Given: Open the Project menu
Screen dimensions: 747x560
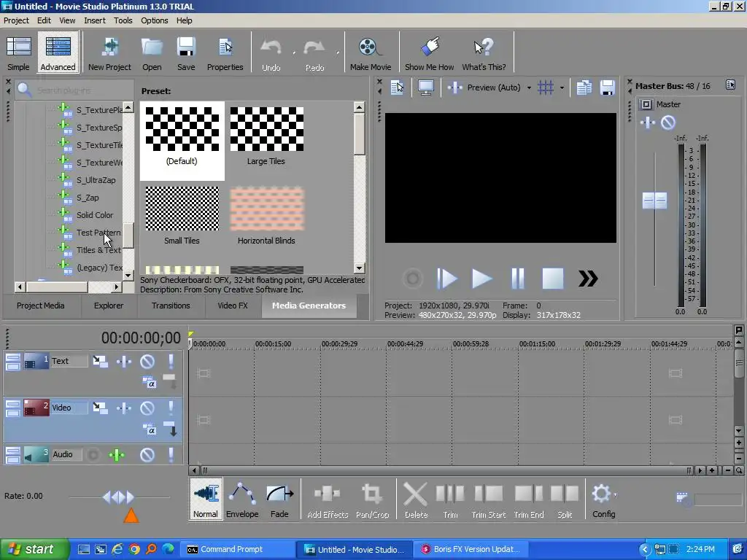Looking at the screenshot, I should tap(16, 20).
